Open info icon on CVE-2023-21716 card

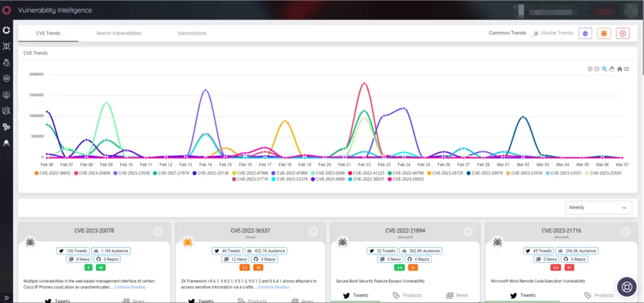tap(625, 232)
